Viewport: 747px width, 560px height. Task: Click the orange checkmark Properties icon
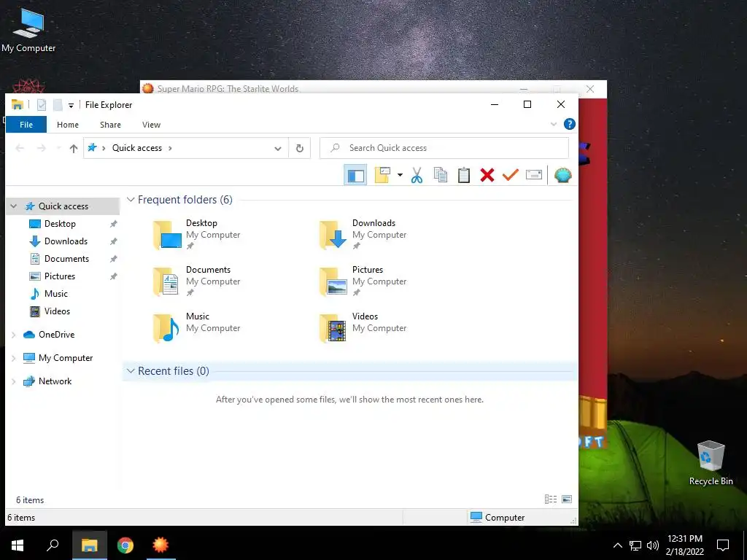click(x=510, y=175)
